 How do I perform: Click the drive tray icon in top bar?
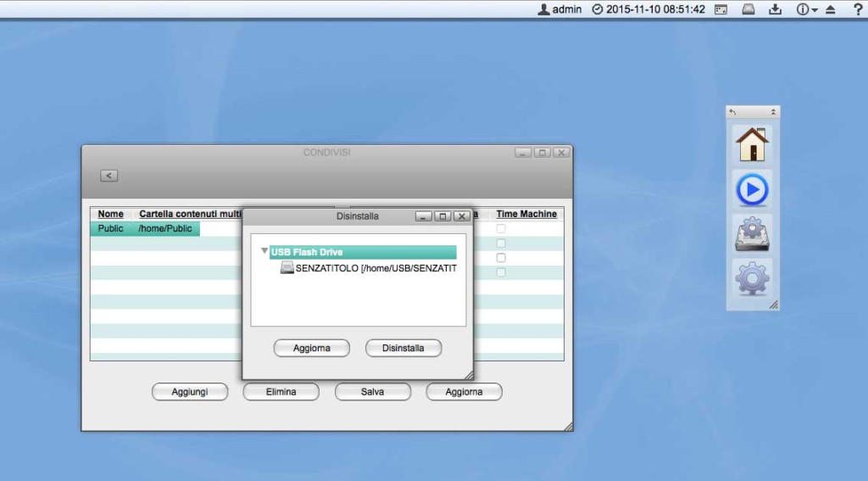pos(748,9)
